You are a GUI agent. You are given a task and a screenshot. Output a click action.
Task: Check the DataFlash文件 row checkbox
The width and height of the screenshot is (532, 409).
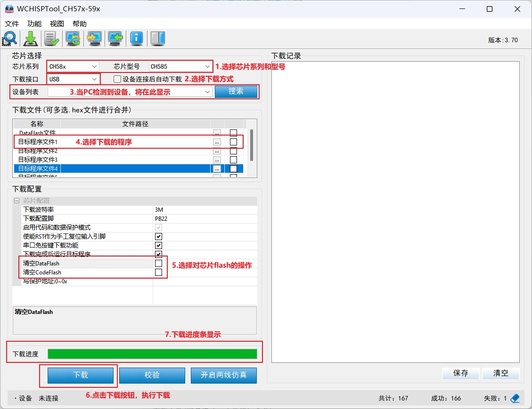point(233,133)
